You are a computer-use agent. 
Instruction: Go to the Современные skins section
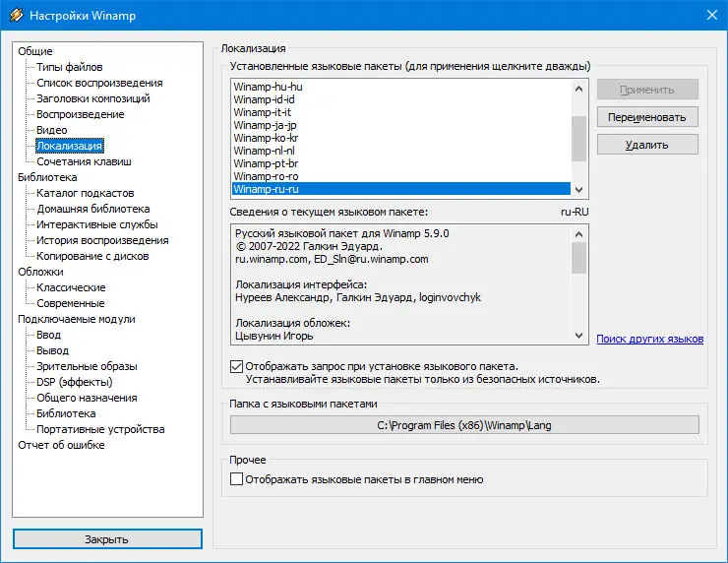pyautogui.click(x=71, y=303)
